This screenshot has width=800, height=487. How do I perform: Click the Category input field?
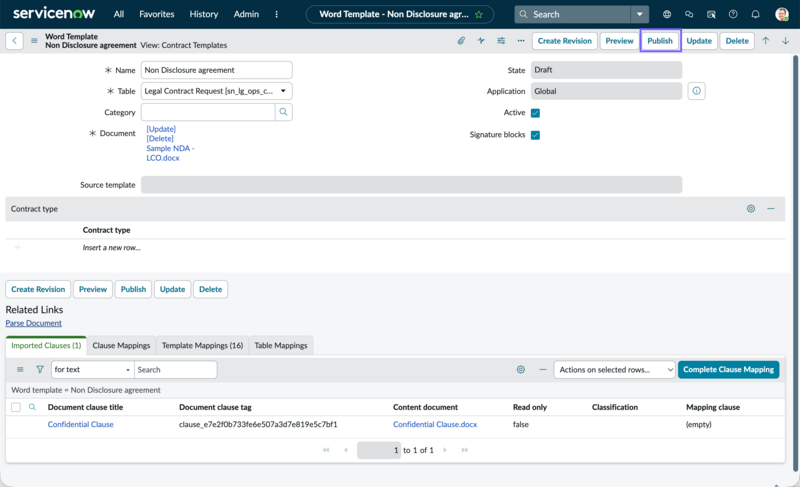(208, 112)
